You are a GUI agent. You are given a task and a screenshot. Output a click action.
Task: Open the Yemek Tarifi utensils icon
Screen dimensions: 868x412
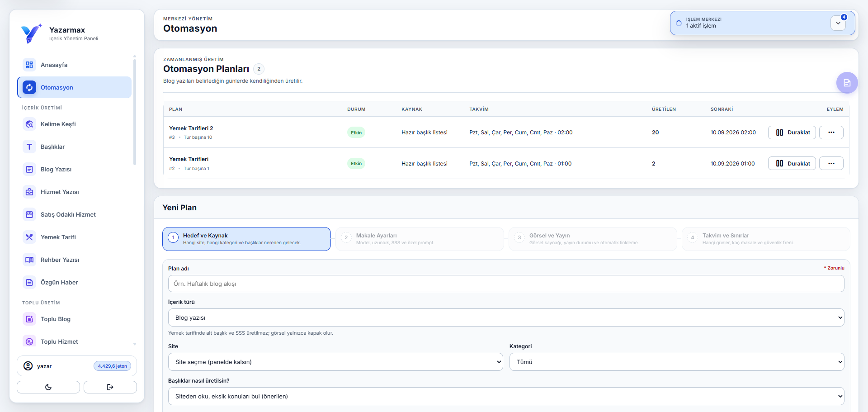click(29, 237)
